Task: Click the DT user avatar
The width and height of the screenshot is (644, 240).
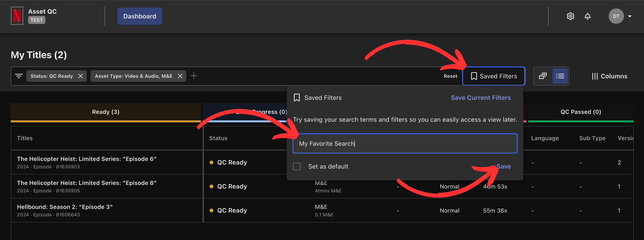Action: pos(616,16)
